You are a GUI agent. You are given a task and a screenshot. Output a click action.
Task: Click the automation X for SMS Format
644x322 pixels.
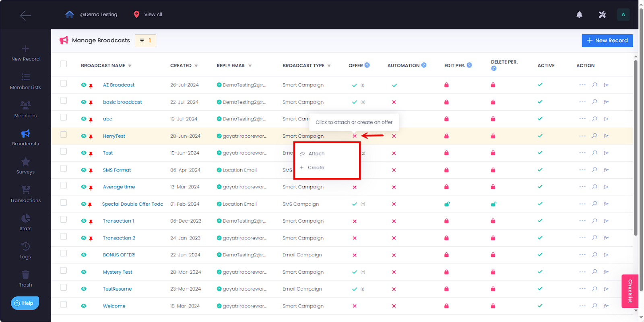[394, 170]
